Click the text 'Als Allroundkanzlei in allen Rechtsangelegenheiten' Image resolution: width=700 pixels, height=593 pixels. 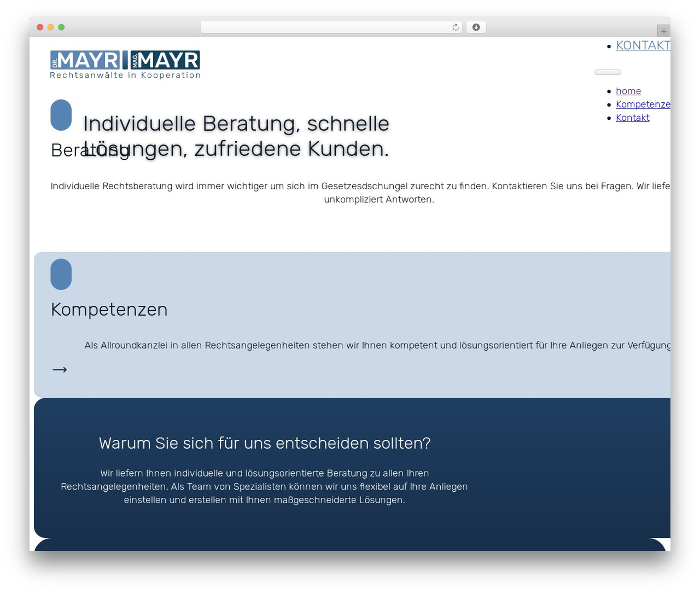[377, 345]
